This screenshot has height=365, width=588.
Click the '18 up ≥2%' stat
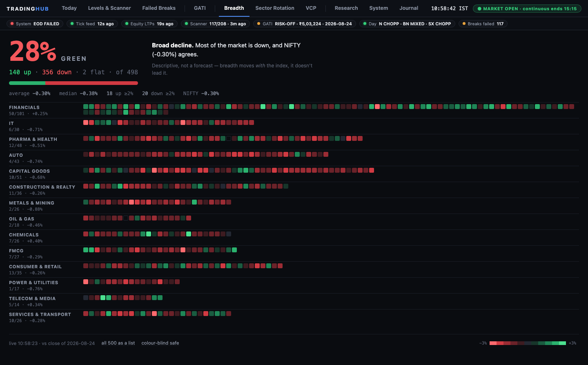coord(120,93)
